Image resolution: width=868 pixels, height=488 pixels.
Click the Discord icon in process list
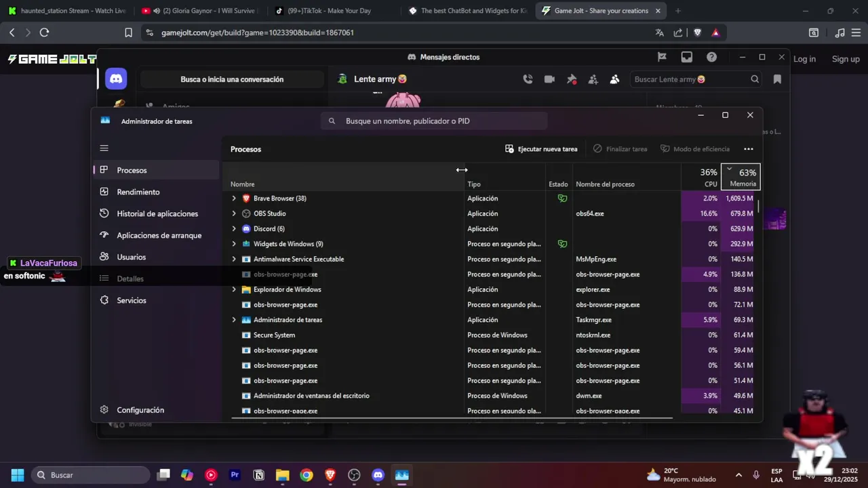(x=246, y=229)
